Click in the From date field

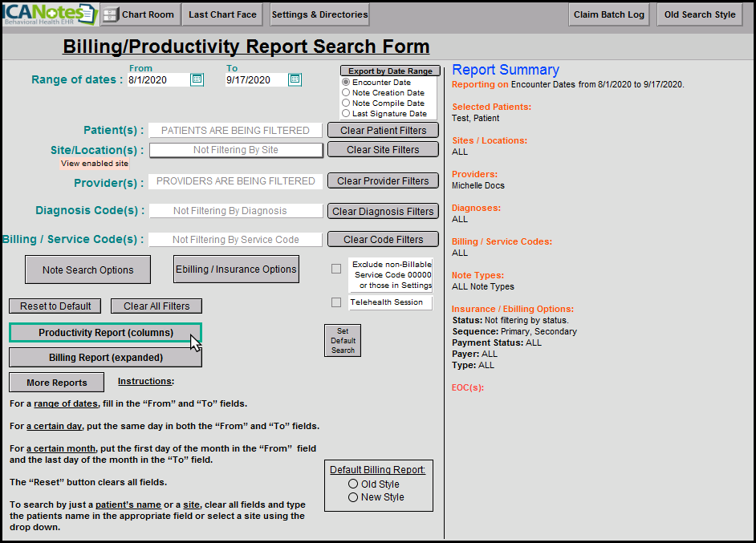click(x=157, y=80)
